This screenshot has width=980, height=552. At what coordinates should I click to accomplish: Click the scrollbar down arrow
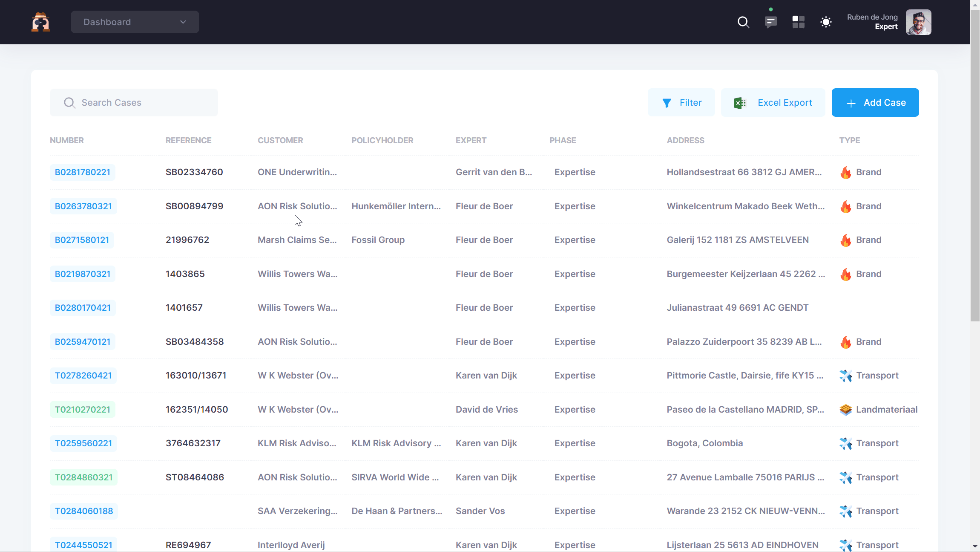[975, 546]
